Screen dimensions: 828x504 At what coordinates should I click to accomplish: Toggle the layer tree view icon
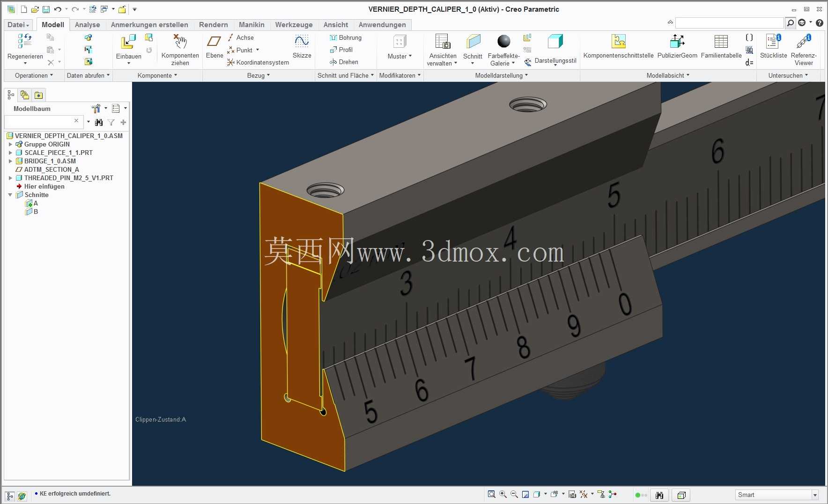(x=25, y=95)
